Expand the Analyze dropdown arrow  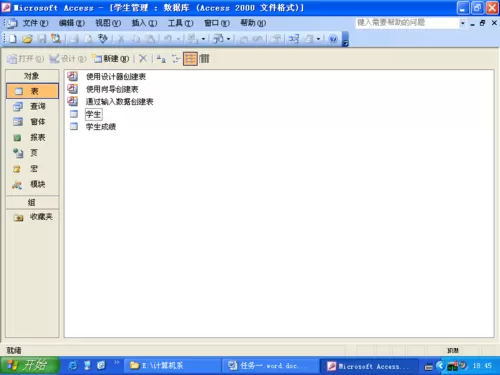(x=228, y=39)
